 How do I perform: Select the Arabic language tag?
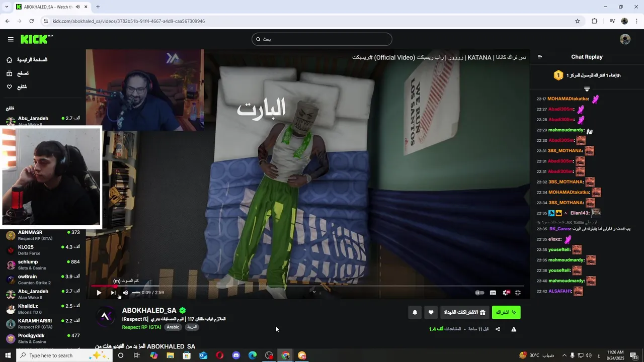173,327
